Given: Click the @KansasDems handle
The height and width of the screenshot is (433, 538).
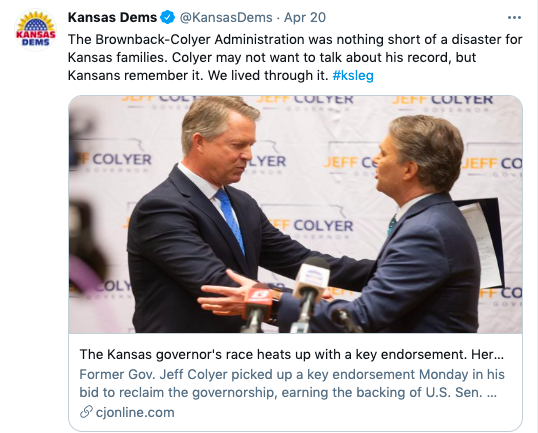Looking at the screenshot, I should tap(226, 17).
